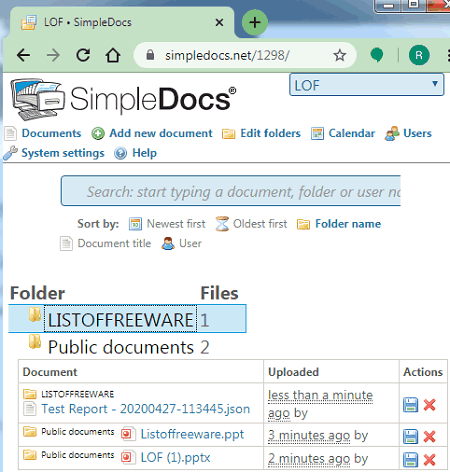This screenshot has height=472, width=450.
Task: Sort documents by Newest first
Action: point(176,224)
